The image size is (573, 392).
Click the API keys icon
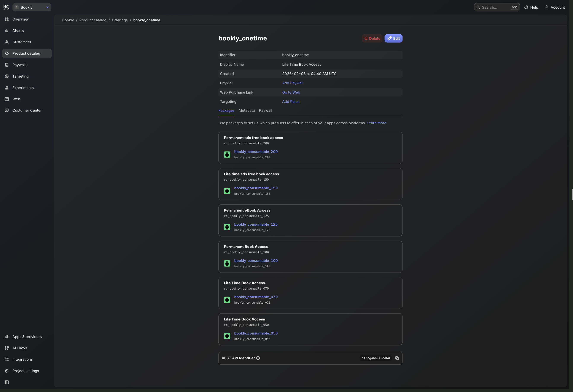(x=7, y=348)
